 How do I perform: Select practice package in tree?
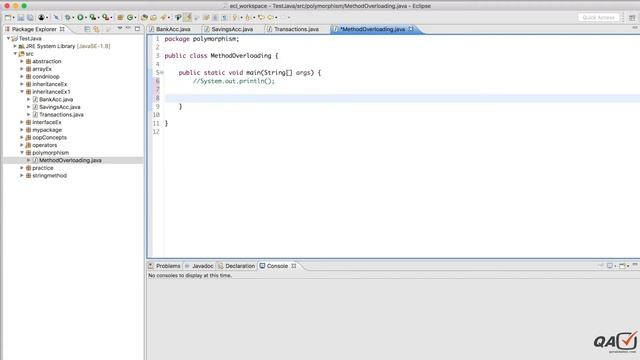click(42, 168)
